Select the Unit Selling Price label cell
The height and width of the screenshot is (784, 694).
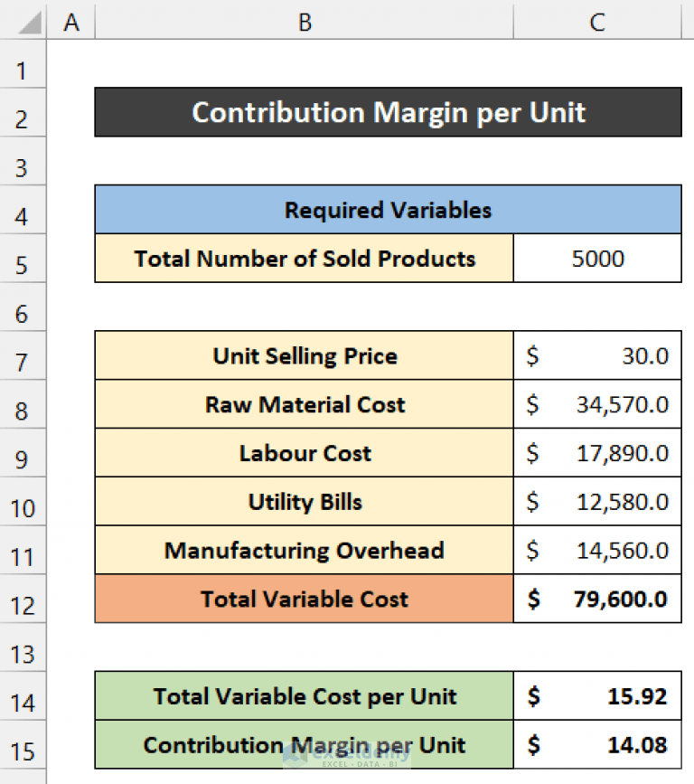click(x=305, y=355)
